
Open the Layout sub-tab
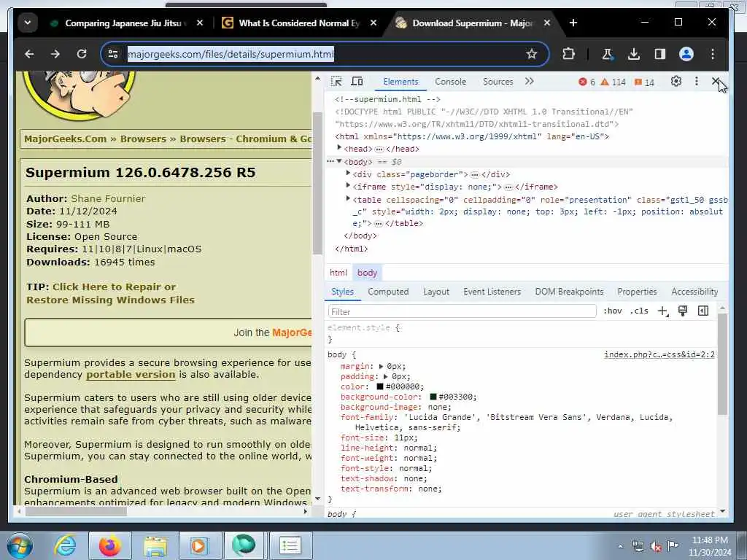pos(436,292)
